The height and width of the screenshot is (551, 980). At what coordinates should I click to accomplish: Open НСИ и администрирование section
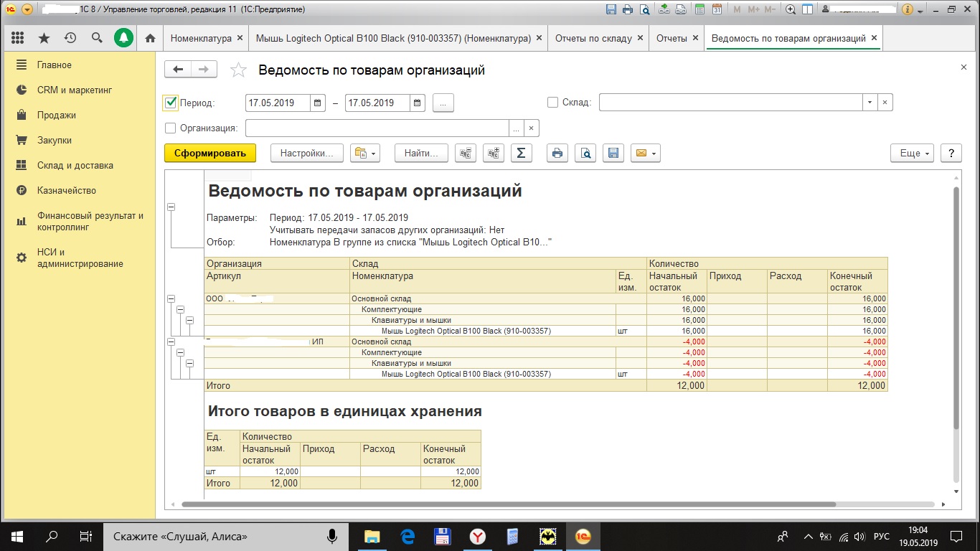pos(80,258)
